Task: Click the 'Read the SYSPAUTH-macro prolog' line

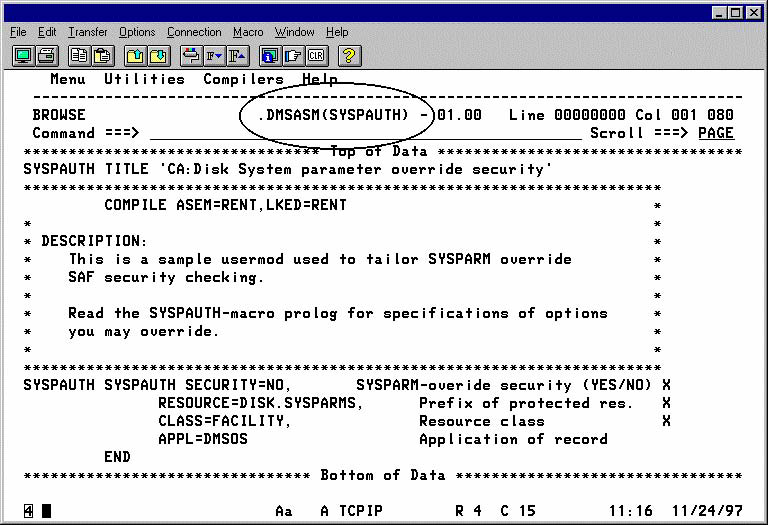Action: click(x=338, y=313)
